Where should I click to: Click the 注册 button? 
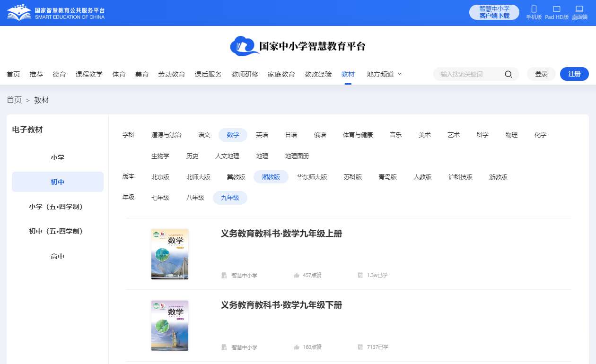[574, 74]
